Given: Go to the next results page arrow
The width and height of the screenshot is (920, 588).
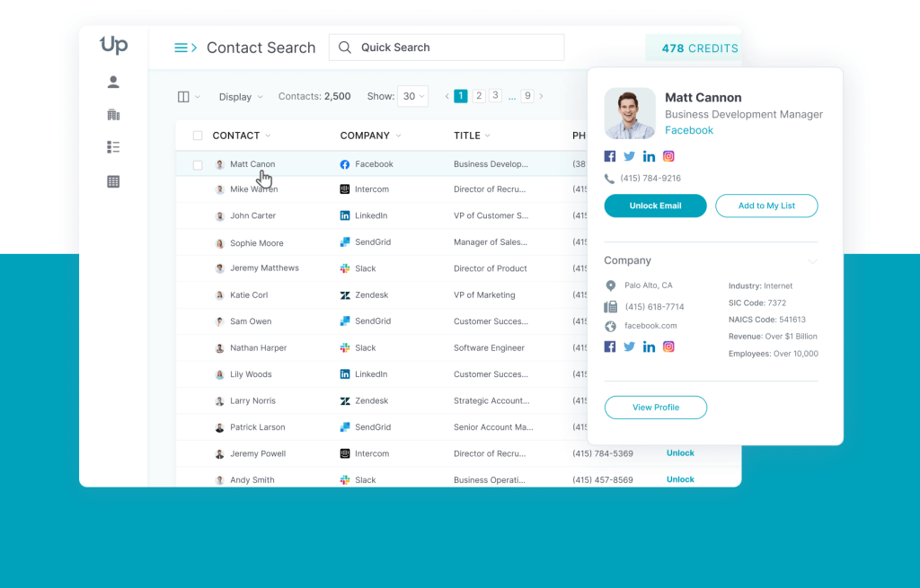Looking at the screenshot, I should tap(541, 96).
